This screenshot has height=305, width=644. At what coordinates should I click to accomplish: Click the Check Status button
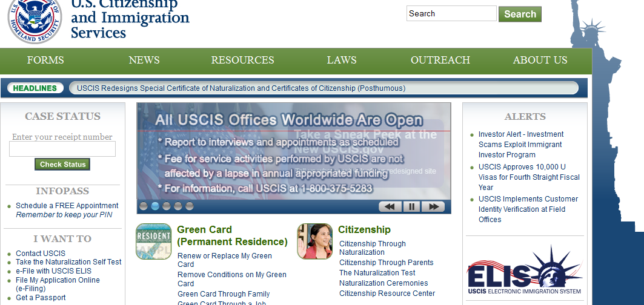(x=62, y=164)
